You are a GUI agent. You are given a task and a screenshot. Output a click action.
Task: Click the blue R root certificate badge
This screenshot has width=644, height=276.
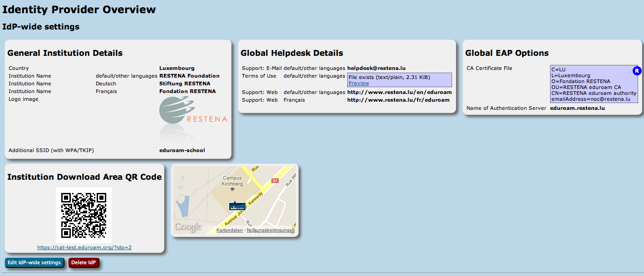pyautogui.click(x=637, y=71)
